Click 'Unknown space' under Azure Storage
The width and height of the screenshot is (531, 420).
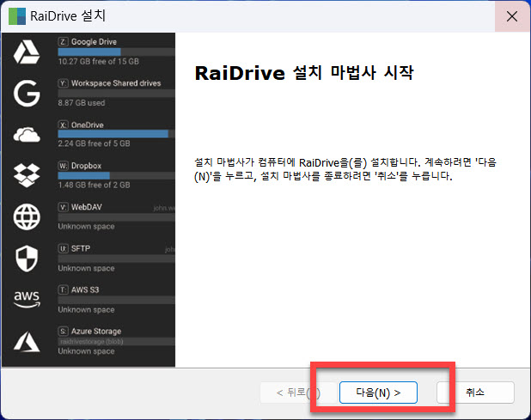(x=86, y=351)
